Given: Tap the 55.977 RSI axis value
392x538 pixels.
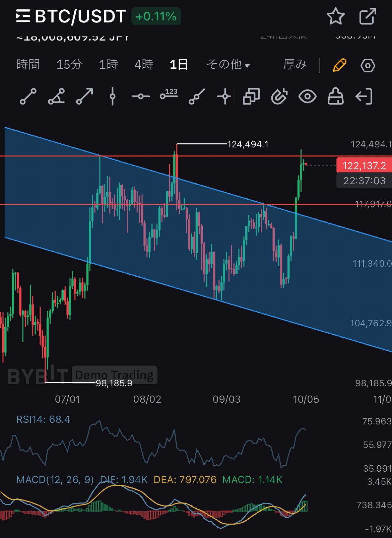Looking at the screenshot, I should pos(377,445).
